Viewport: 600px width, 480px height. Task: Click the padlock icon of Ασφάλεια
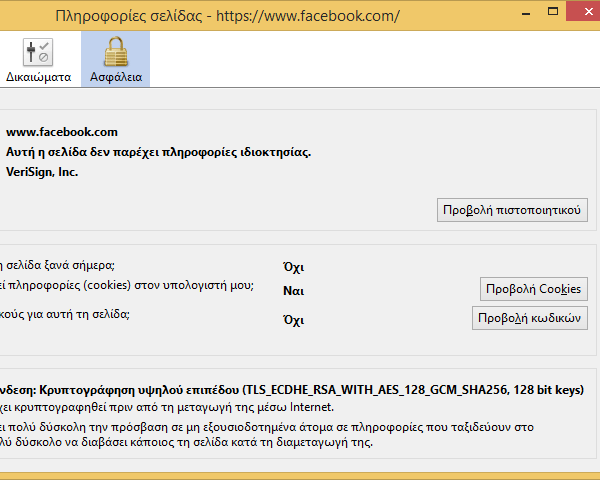click(116, 52)
